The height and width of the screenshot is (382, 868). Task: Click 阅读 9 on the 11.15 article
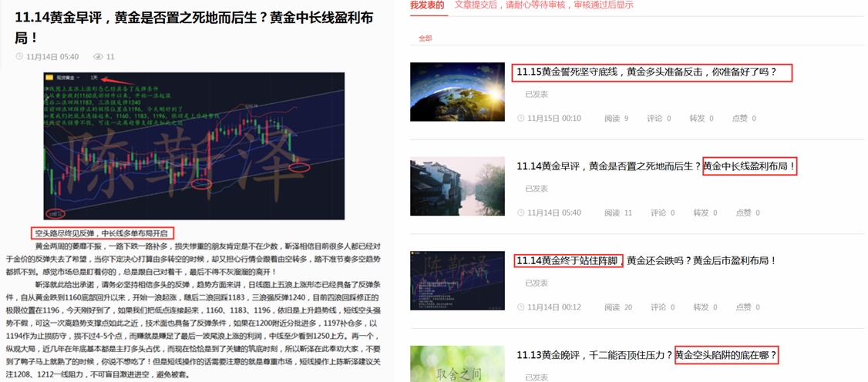tap(617, 119)
